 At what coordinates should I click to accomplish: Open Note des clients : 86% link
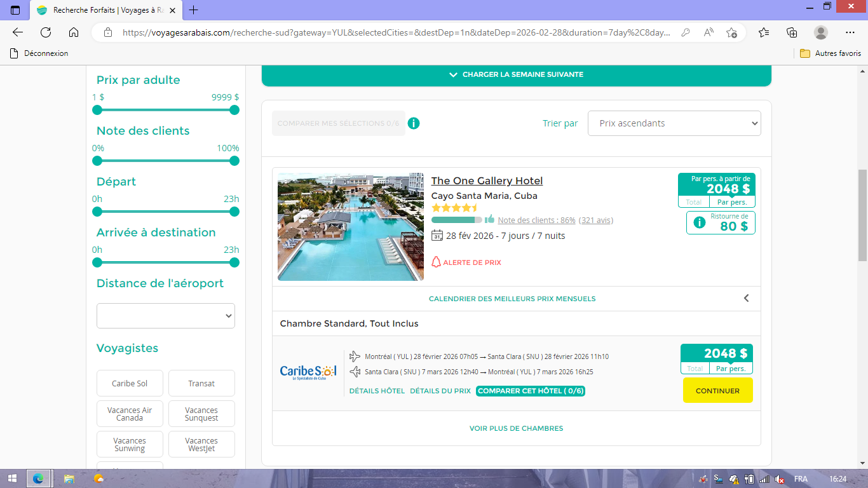click(536, 220)
